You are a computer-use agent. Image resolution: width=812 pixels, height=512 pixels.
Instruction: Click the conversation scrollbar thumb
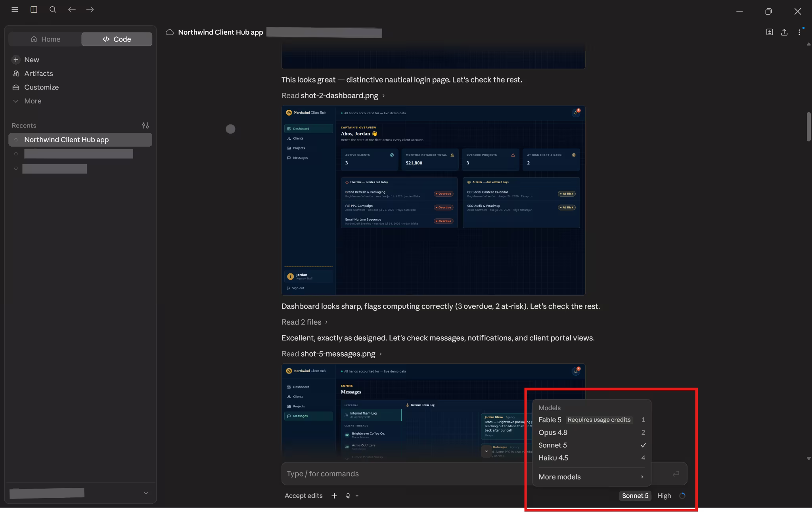809,127
